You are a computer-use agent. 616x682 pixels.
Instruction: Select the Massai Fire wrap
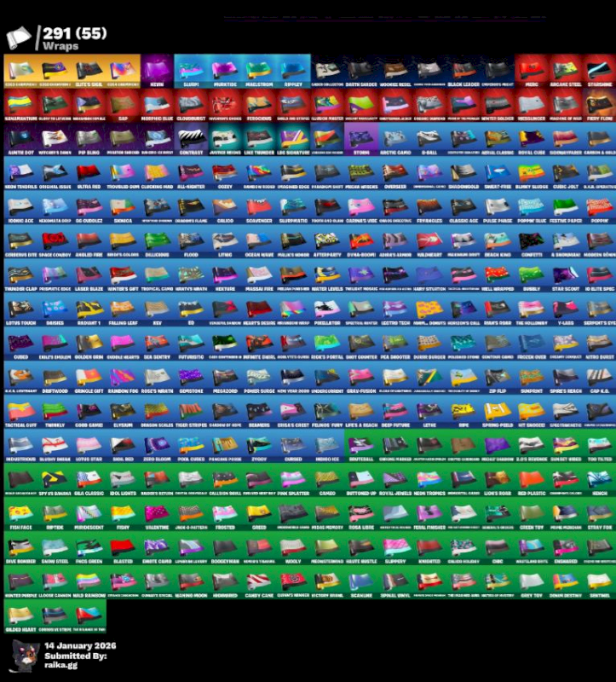click(x=259, y=275)
